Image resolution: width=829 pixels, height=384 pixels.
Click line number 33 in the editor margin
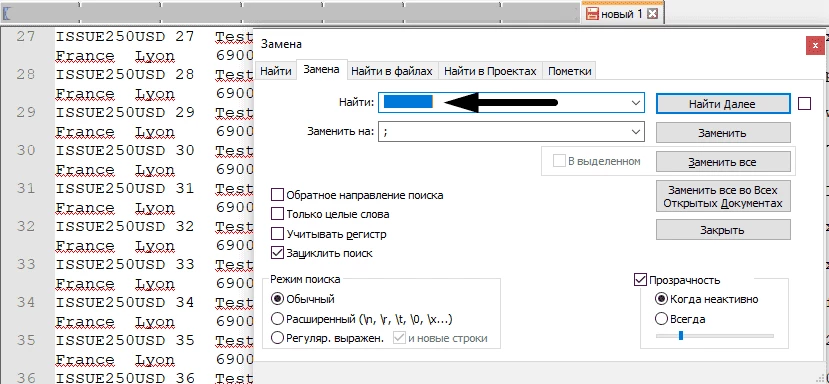[x=25, y=264]
